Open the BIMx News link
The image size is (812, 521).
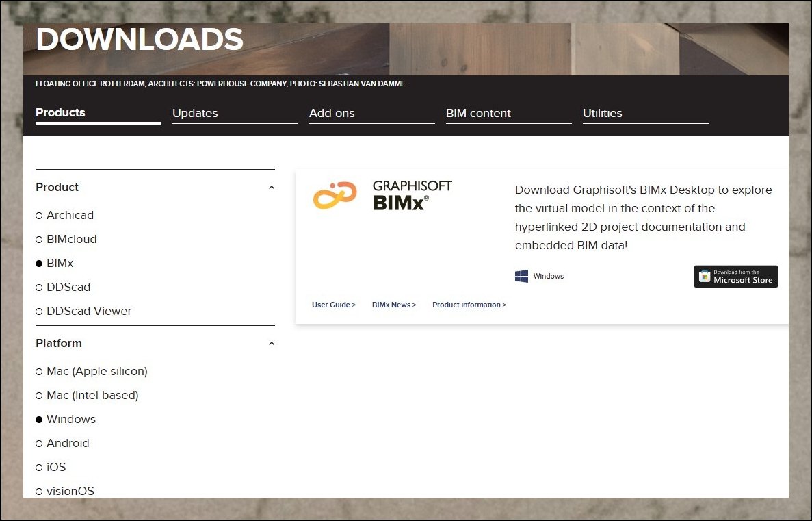394,305
